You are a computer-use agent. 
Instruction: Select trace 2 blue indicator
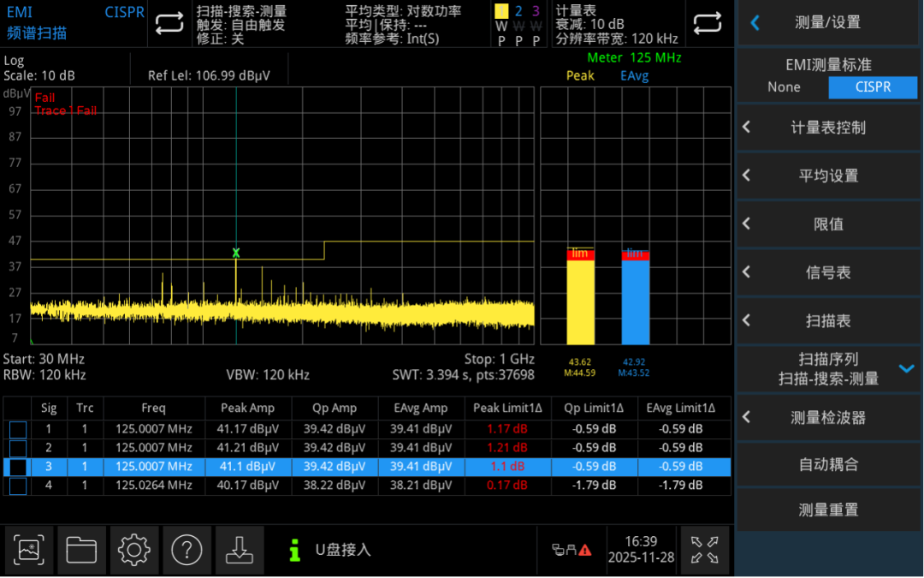[x=518, y=11]
